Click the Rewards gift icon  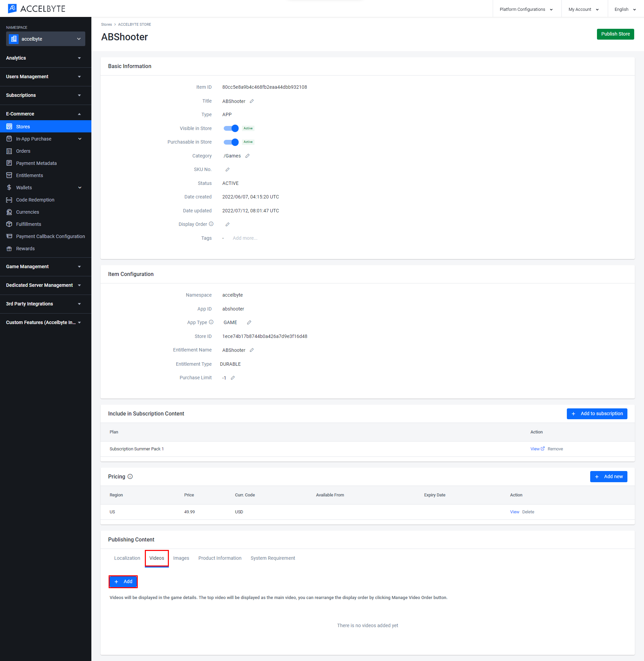[x=9, y=249]
